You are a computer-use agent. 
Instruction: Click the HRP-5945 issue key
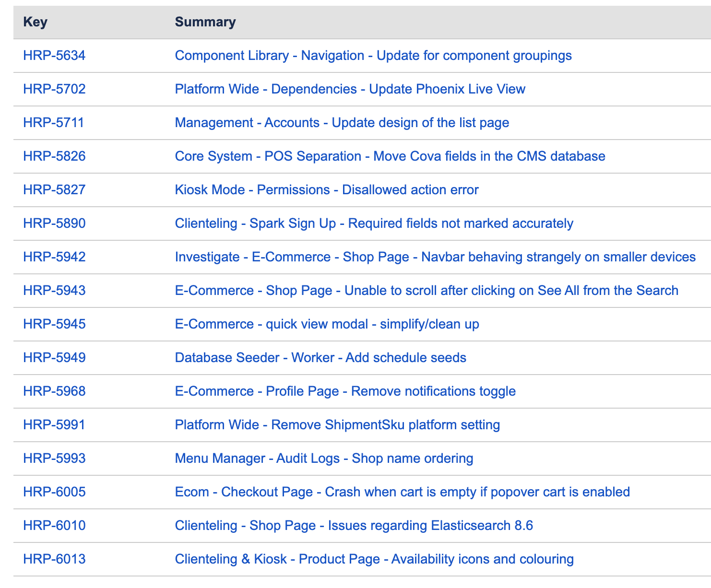[x=54, y=324]
